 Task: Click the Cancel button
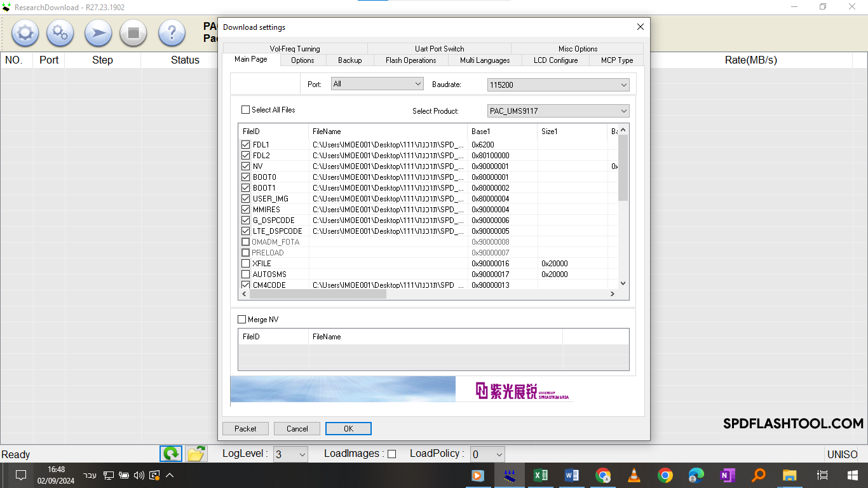pyautogui.click(x=297, y=429)
